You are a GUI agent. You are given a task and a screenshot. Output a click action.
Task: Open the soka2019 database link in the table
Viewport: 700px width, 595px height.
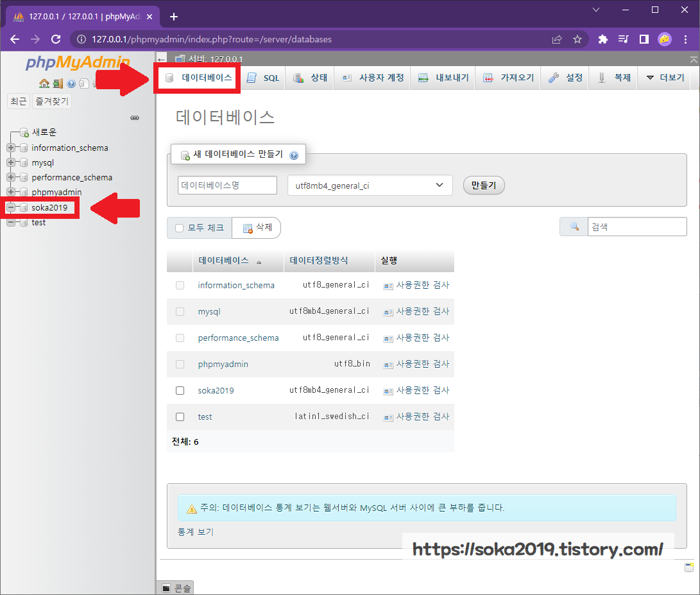click(x=216, y=390)
